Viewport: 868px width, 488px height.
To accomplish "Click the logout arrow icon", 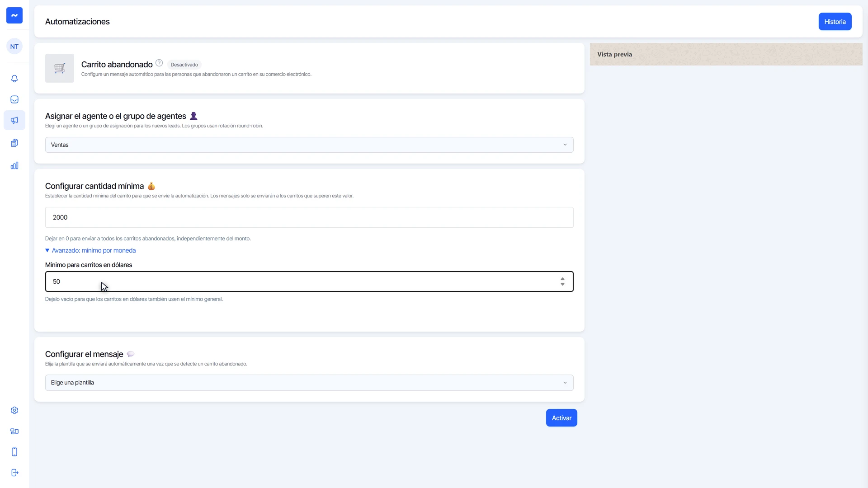I will tap(14, 473).
